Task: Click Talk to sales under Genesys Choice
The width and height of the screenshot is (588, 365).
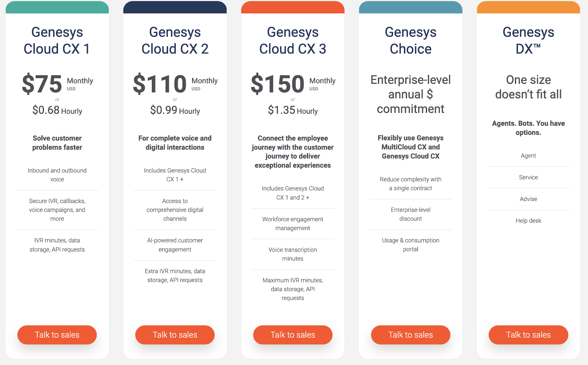Action: [411, 335]
